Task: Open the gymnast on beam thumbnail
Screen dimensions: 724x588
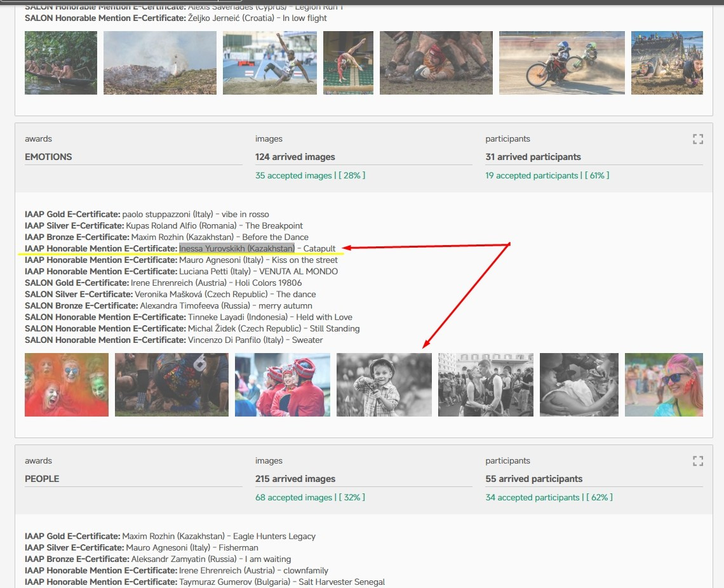Action: point(348,63)
